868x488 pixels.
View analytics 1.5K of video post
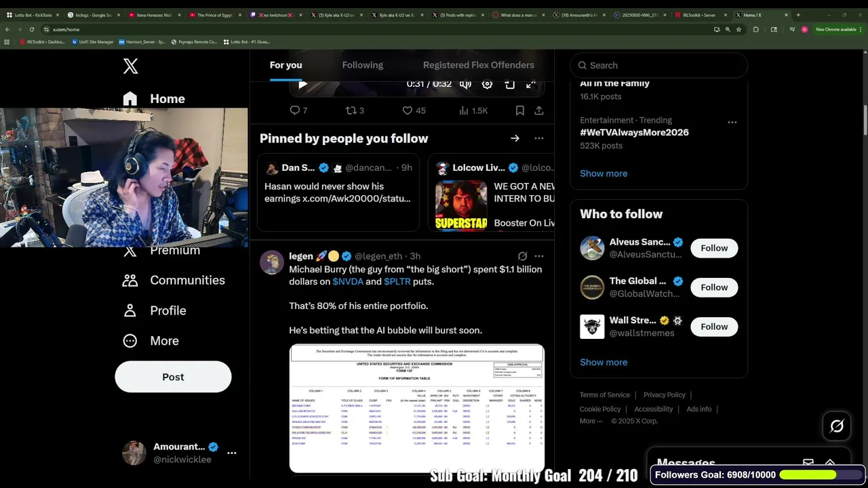(x=473, y=110)
